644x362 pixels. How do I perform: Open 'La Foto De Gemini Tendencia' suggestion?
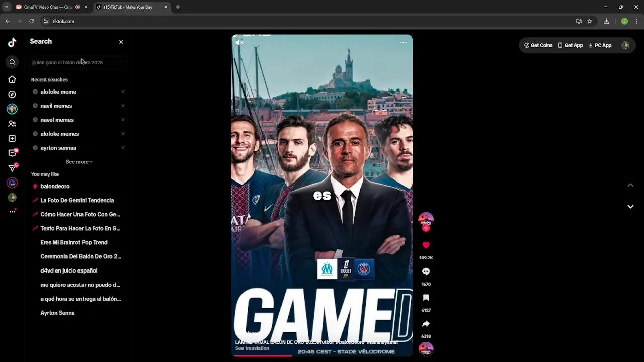click(77, 200)
